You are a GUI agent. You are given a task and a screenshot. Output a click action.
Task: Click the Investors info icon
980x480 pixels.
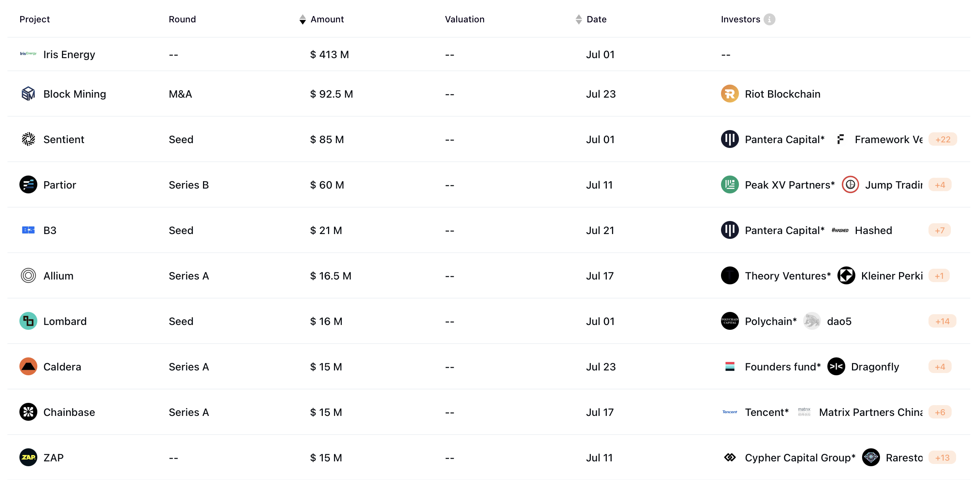pyautogui.click(x=769, y=19)
